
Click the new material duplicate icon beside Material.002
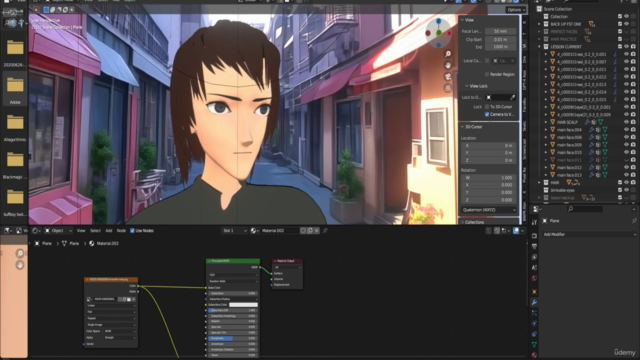(x=310, y=231)
